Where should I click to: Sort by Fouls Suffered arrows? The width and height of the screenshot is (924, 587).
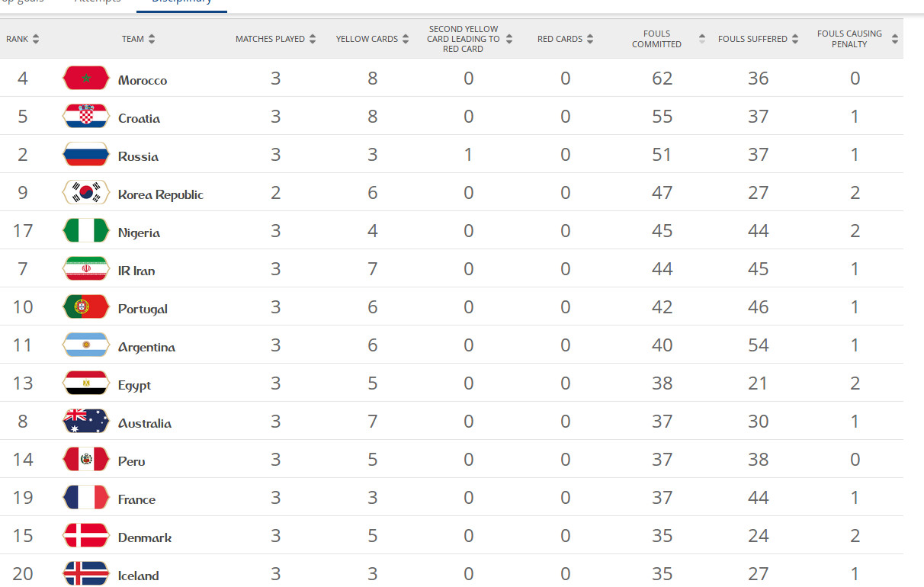pyautogui.click(x=795, y=39)
